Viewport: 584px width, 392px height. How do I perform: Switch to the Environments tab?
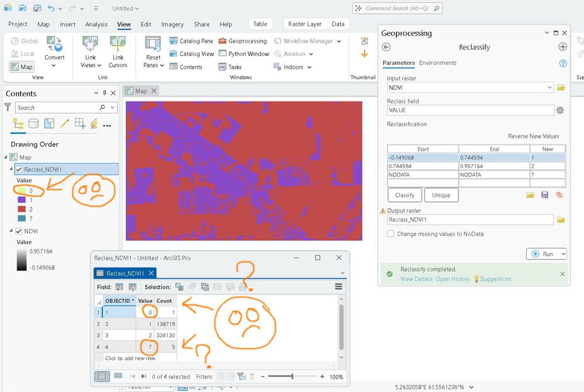[x=437, y=63]
